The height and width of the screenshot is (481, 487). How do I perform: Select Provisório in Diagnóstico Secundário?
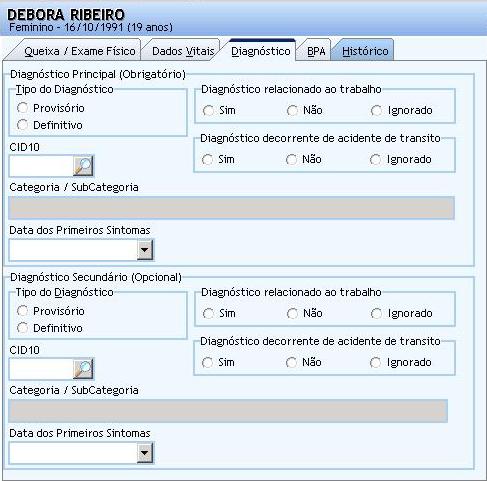coord(23,311)
